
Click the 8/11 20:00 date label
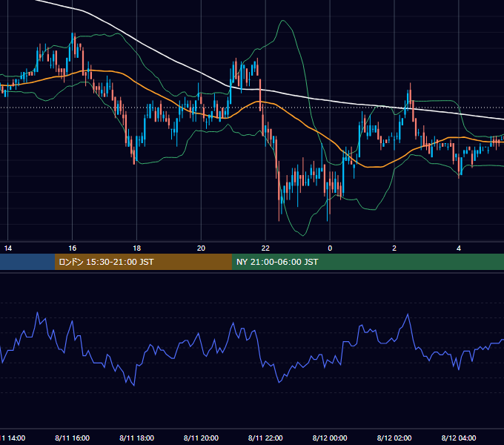tap(201, 438)
